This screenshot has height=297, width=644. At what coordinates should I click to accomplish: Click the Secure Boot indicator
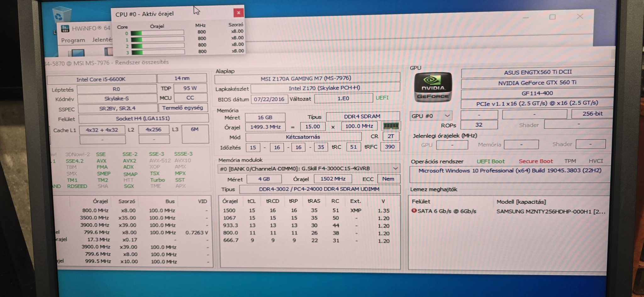tap(536, 161)
